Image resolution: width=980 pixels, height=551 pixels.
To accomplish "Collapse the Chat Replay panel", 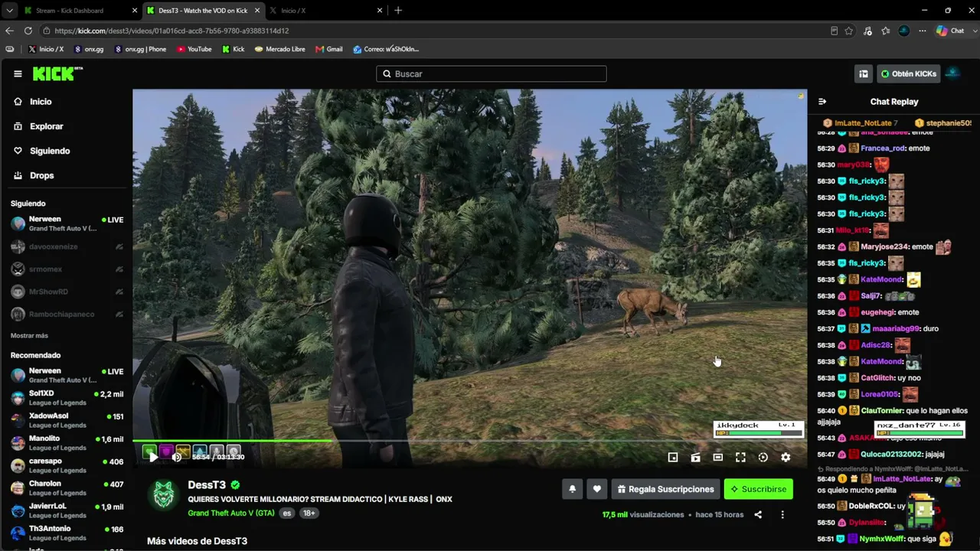I will point(822,102).
